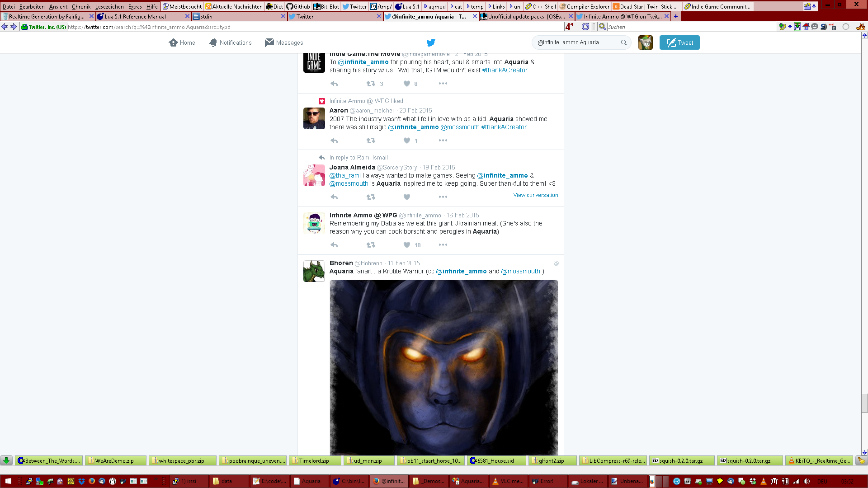
Task: Open more options on Indie Game: The Movie tweet
Action: click(x=443, y=84)
